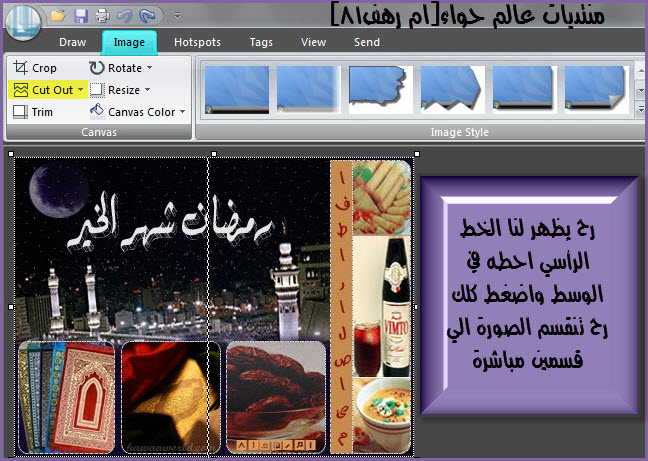The width and height of the screenshot is (648, 461).
Task: Expand the quick access toolbar customize arrow
Action: point(177,16)
